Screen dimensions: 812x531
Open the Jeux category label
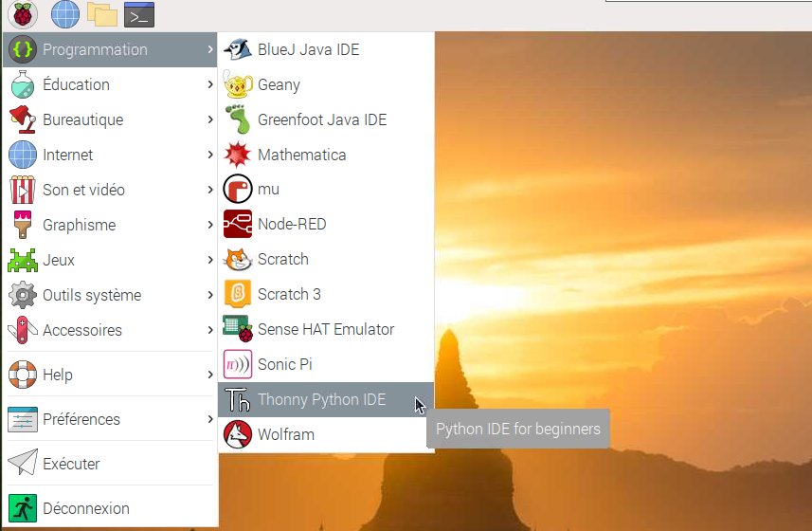[59, 260]
